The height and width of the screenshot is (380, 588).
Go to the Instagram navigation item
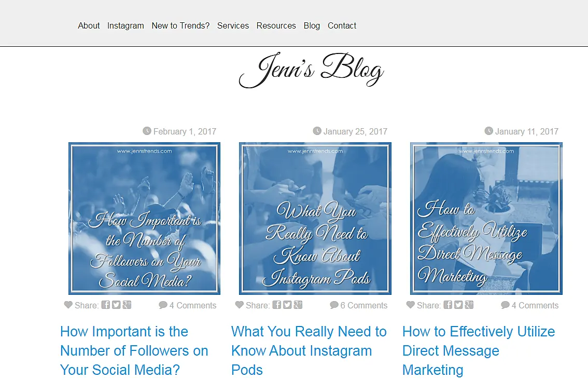pos(125,25)
